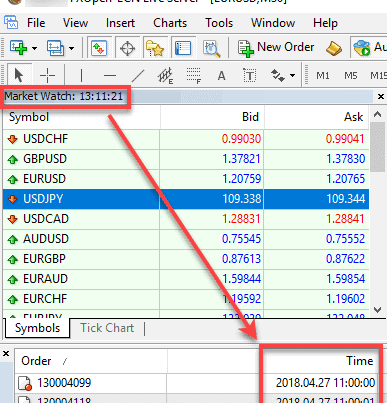Select the Cursor arrow tool

(19, 75)
